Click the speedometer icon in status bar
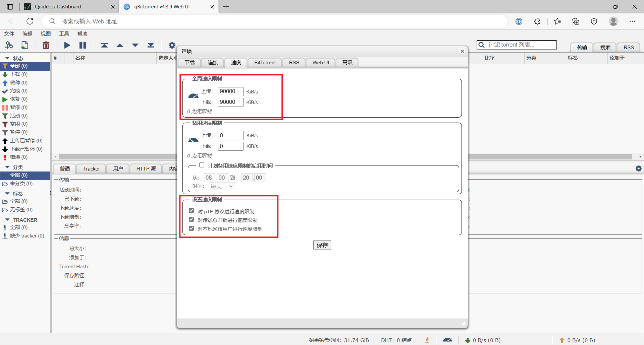Viewport: 644px width, 345px height. (447, 340)
